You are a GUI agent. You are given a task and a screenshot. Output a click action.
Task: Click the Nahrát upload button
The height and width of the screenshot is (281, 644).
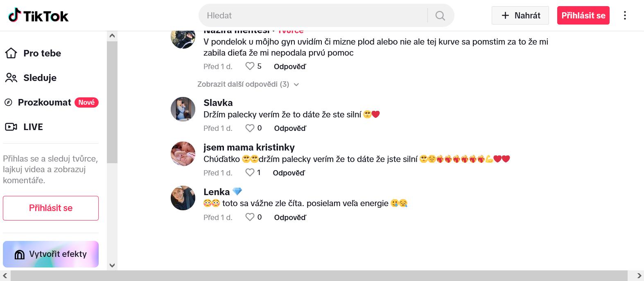tap(520, 16)
